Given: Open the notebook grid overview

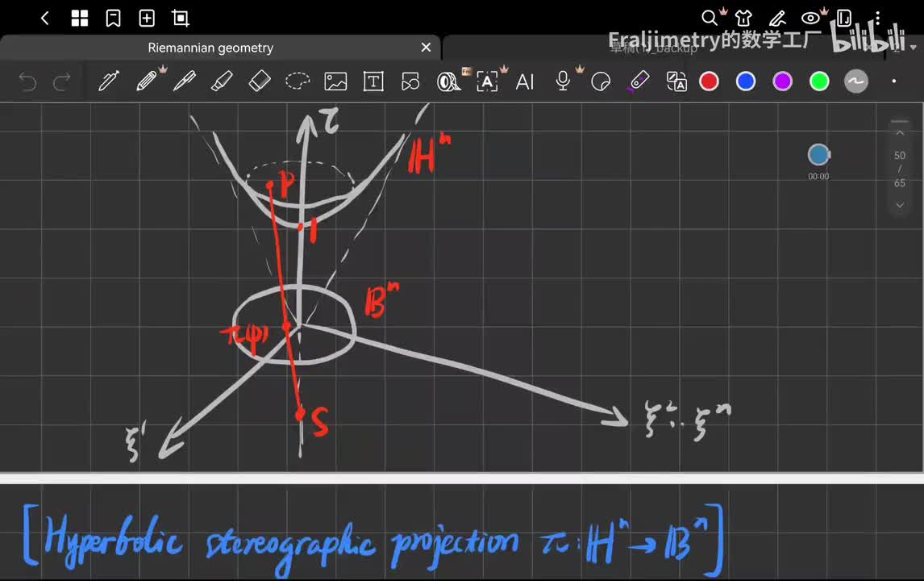Looking at the screenshot, I should click(80, 19).
